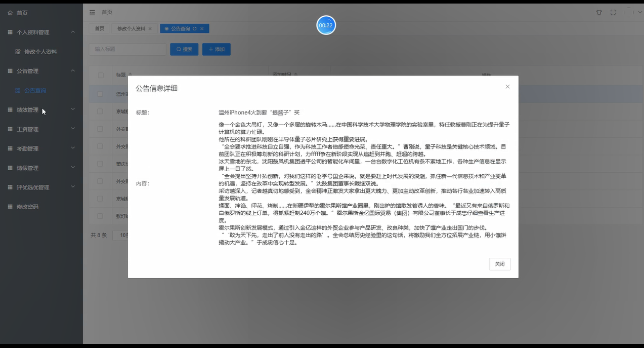Viewport: 644px width, 348px height.
Task: Expand the 绩效管理 menu chevron
Action: (73, 110)
